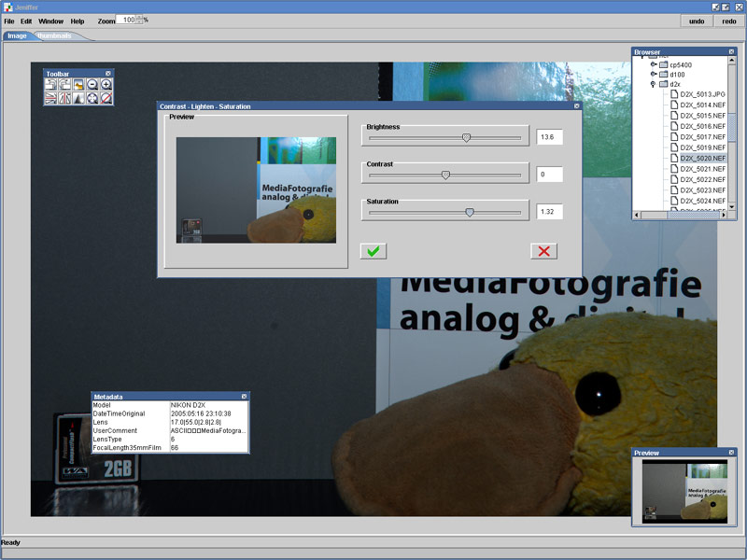Decrease zoom percentage with spinner down arrow
The width and height of the screenshot is (747, 560).
139,21
